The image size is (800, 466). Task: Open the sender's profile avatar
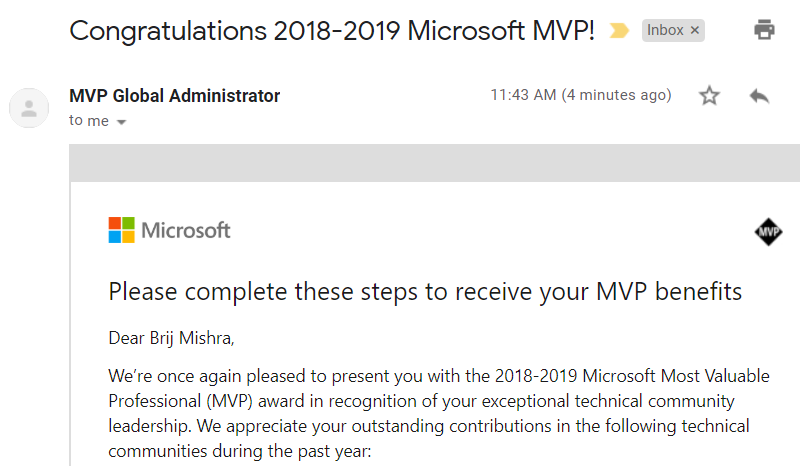point(29,107)
